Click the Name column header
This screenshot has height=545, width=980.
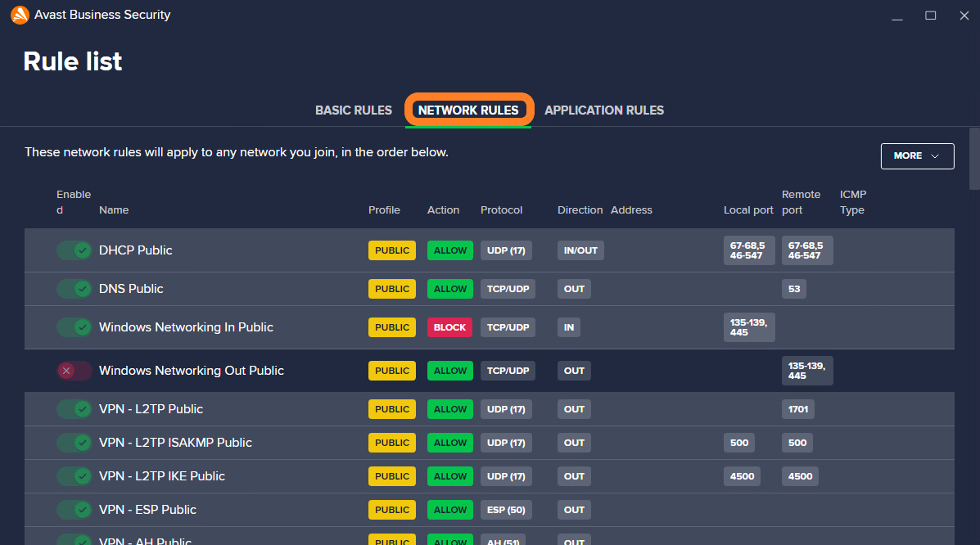tap(114, 210)
